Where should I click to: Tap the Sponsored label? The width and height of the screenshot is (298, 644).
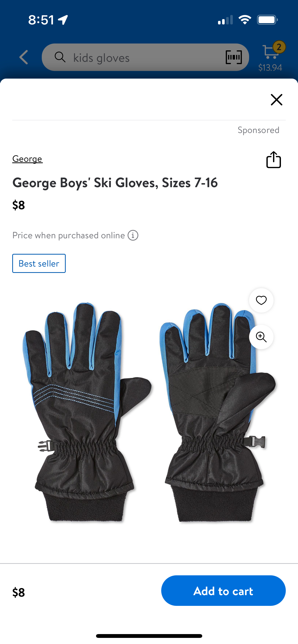(x=259, y=130)
